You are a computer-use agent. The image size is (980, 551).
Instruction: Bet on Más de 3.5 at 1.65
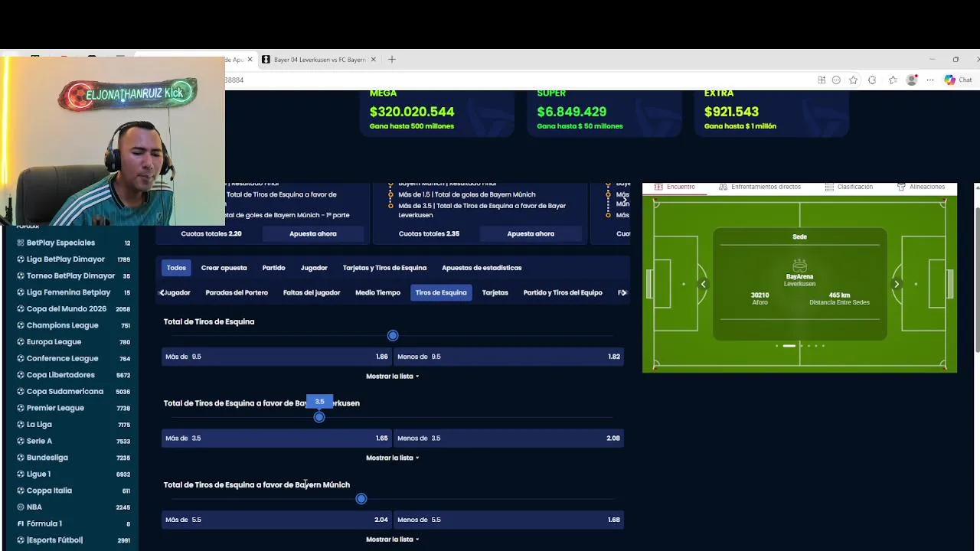coord(276,439)
